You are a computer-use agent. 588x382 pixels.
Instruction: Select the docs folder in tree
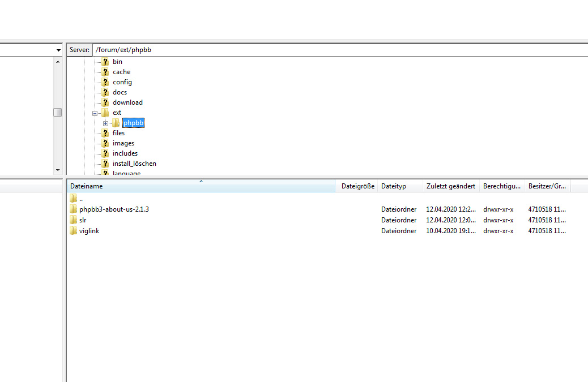(120, 92)
